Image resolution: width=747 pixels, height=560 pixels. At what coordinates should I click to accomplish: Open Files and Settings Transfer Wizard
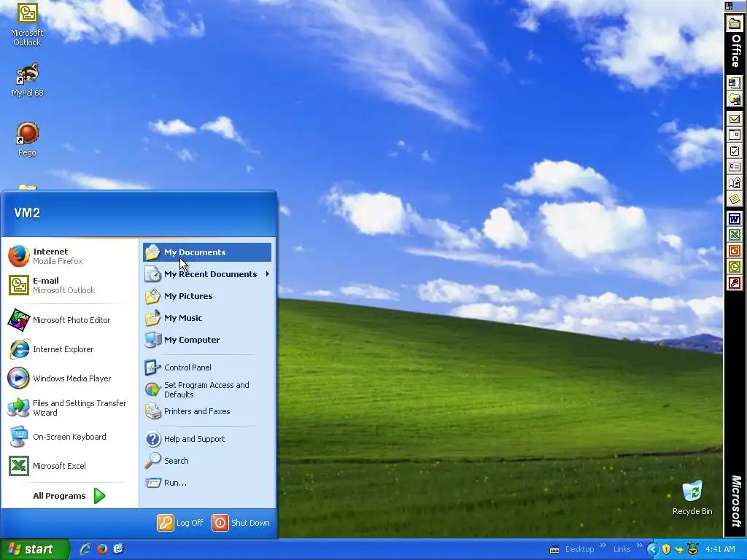point(69,408)
